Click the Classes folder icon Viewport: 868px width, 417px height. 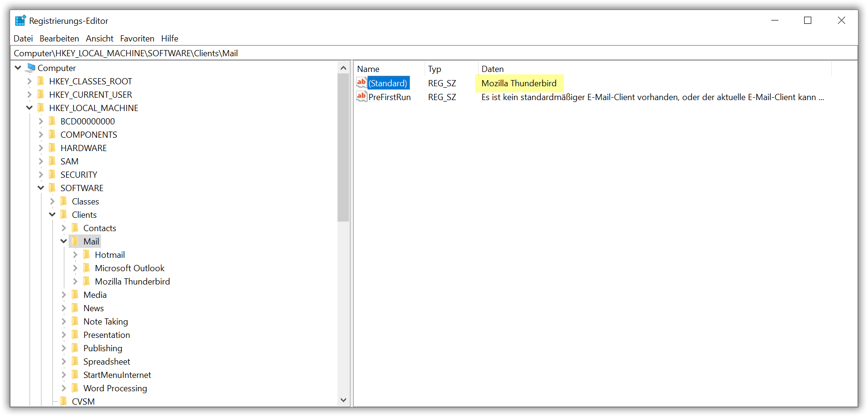64,201
